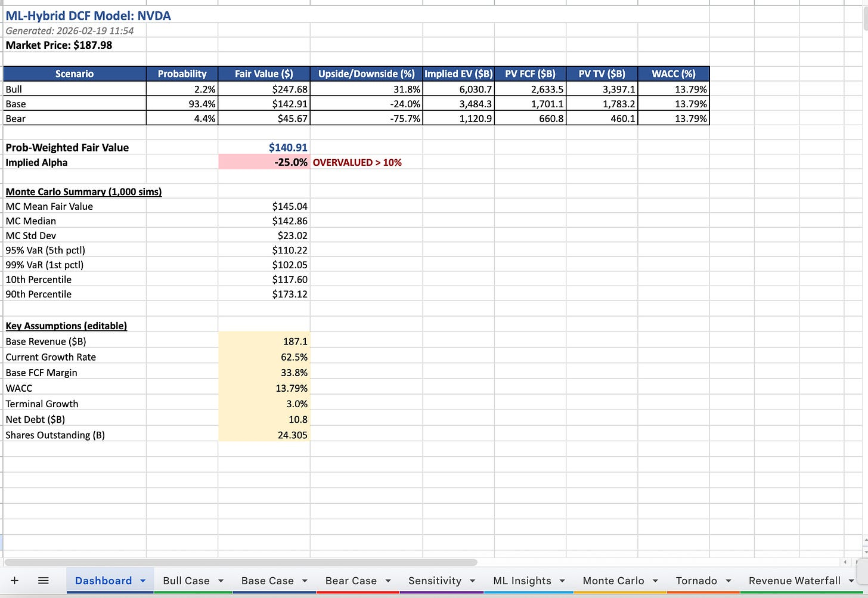Click the horizontal scrollbar above the sheet tabs
The image size is (868, 598).
[x=238, y=562]
